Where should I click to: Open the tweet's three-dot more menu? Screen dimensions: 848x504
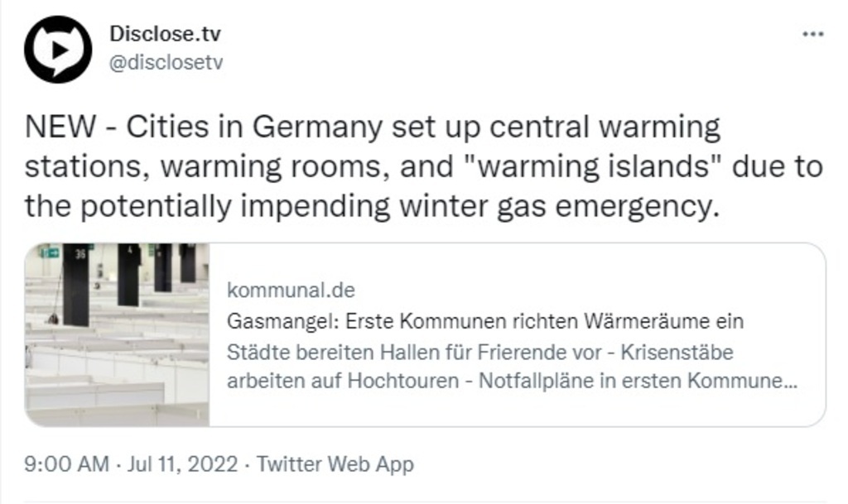(x=814, y=34)
